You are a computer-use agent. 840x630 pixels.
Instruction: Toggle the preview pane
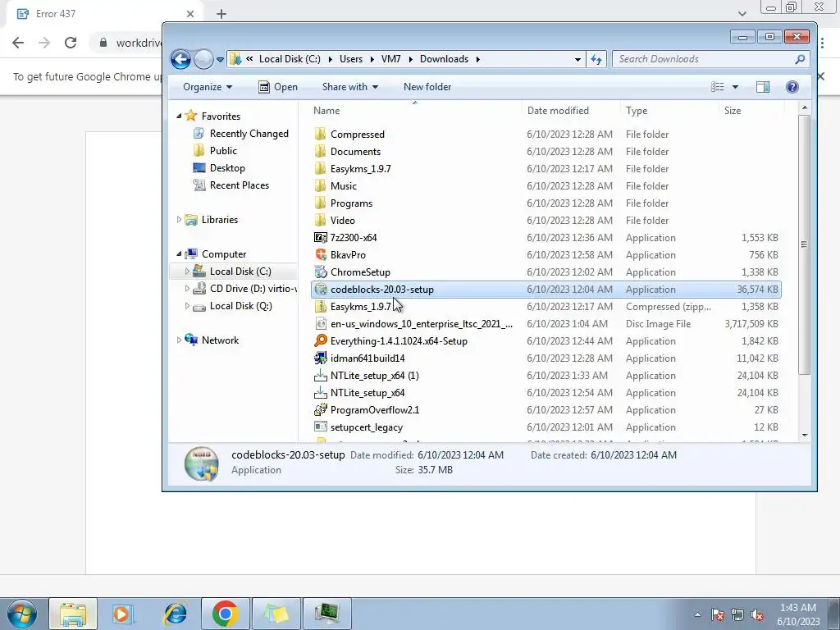[762, 87]
